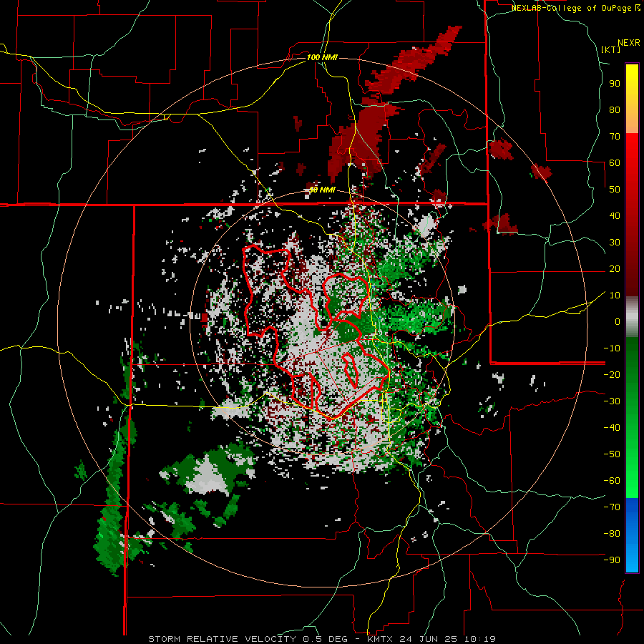Click the -10 scale label
The height and width of the screenshot is (644, 644).
pos(612,348)
